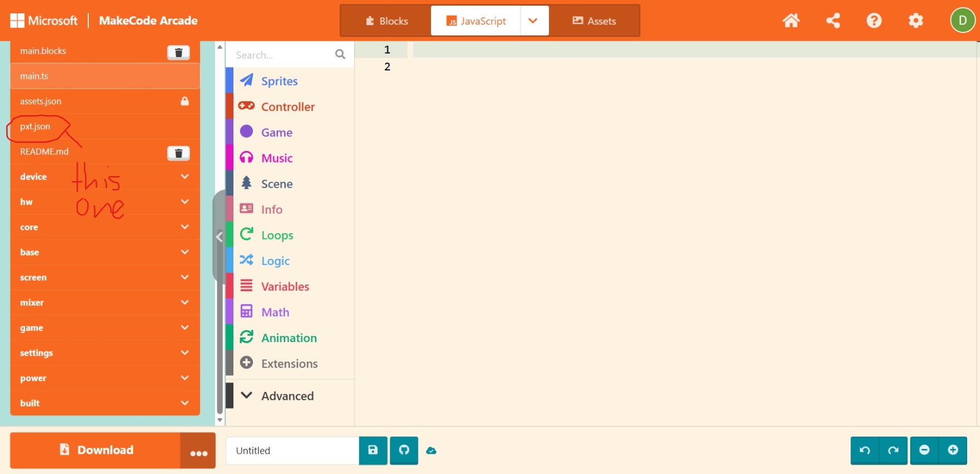Delete the main.blocks file
Image resolution: width=980 pixels, height=474 pixels.
click(x=179, y=52)
